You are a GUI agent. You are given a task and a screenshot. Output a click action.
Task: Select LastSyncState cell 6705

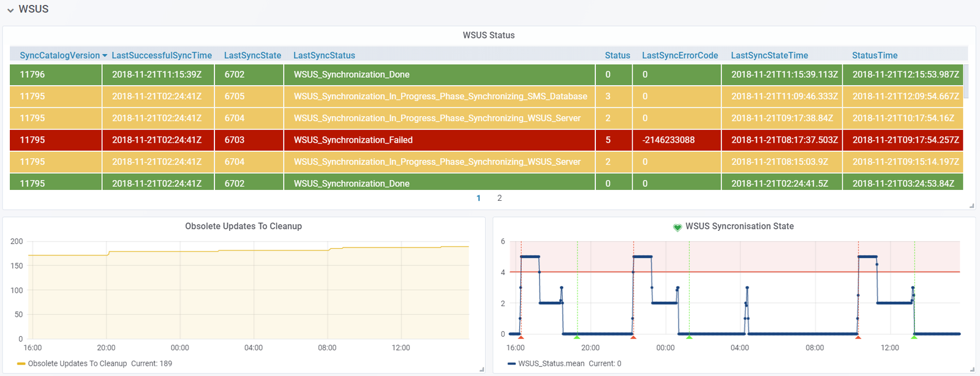click(x=249, y=97)
